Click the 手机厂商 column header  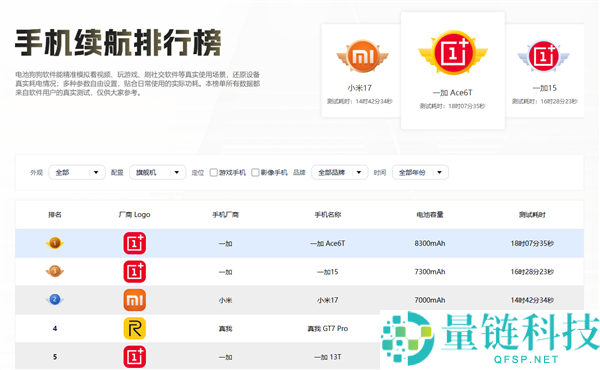pyautogui.click(x=225, y=215)
